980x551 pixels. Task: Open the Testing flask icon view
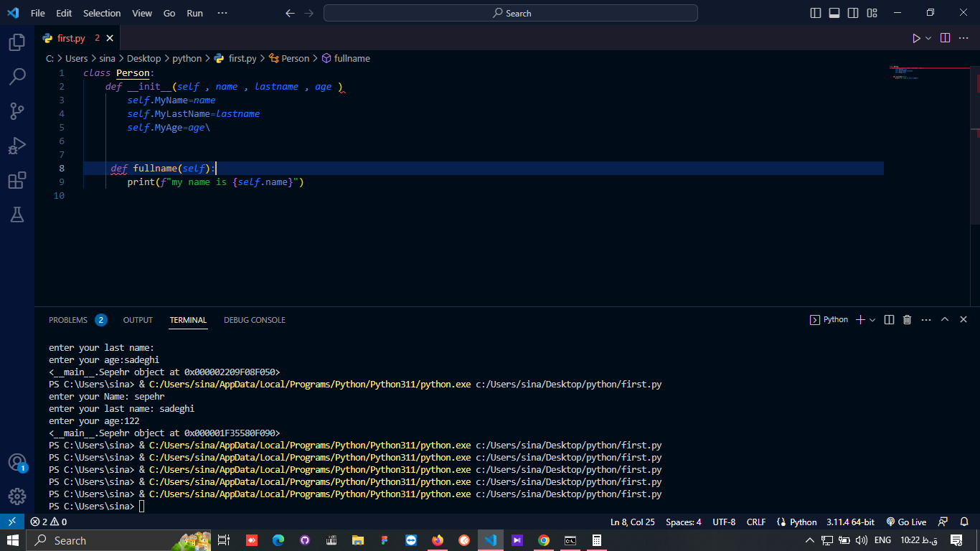coord(17,214)
